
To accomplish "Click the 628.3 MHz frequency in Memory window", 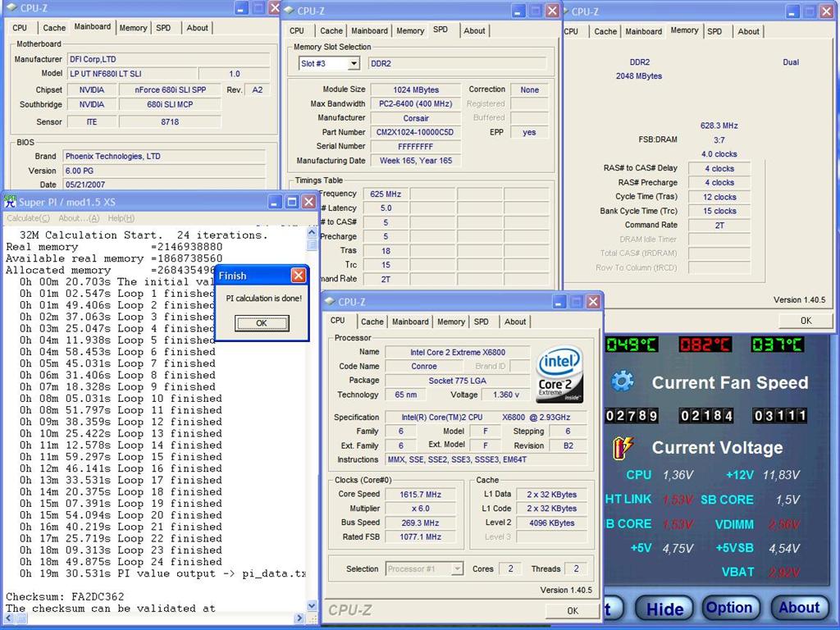I will pos(719,126).
